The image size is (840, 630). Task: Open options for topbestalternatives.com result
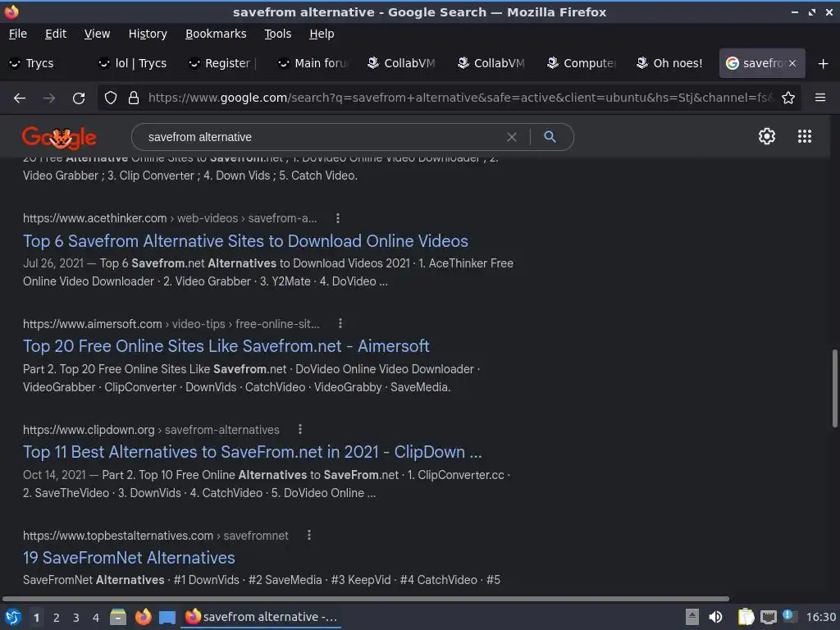[x=309, y=535]
